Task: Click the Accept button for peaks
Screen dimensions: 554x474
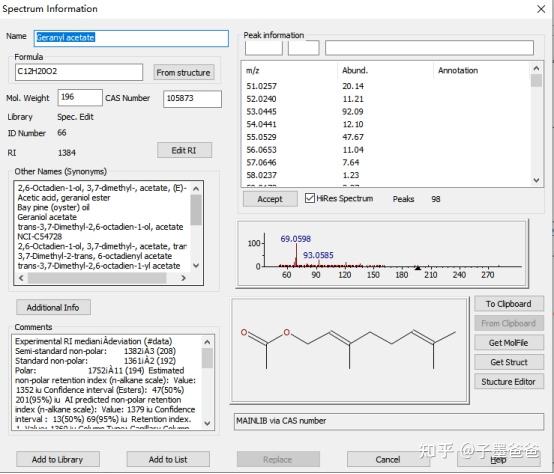Action: (x=270, y=199)
